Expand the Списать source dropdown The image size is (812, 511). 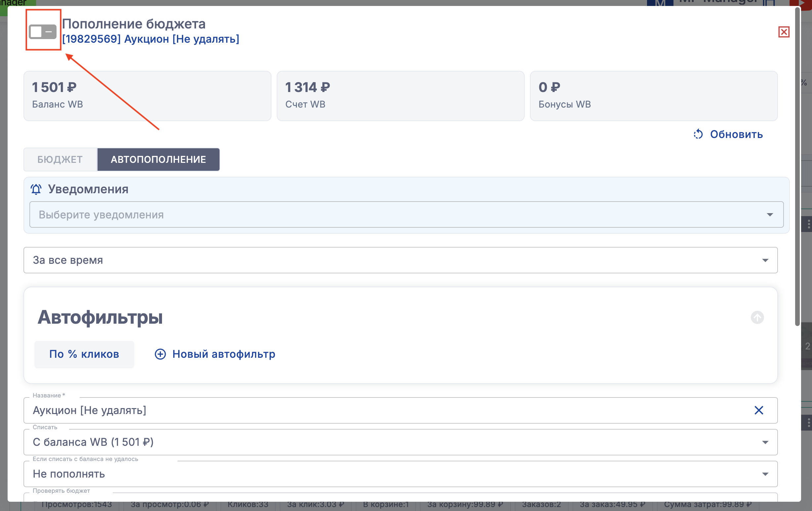[400, 442]
